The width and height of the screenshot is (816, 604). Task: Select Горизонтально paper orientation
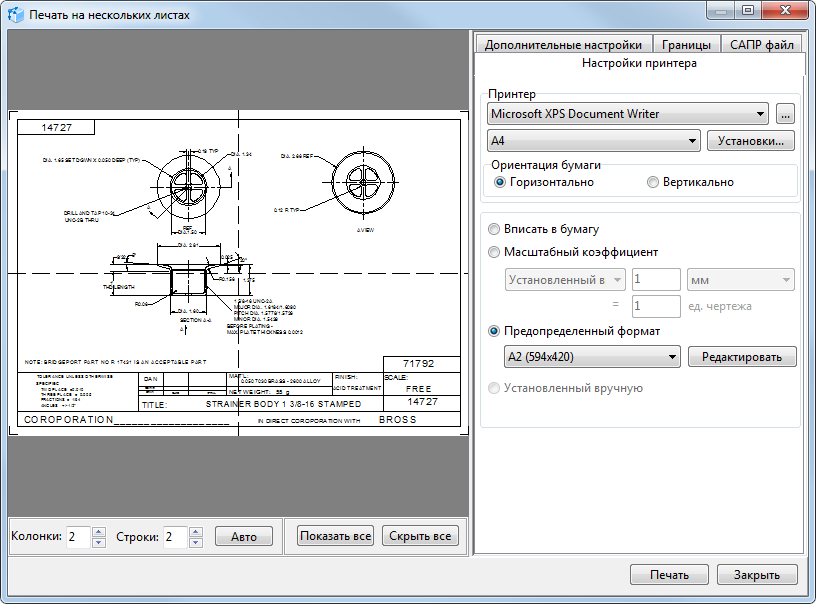(x=501, y=182)
